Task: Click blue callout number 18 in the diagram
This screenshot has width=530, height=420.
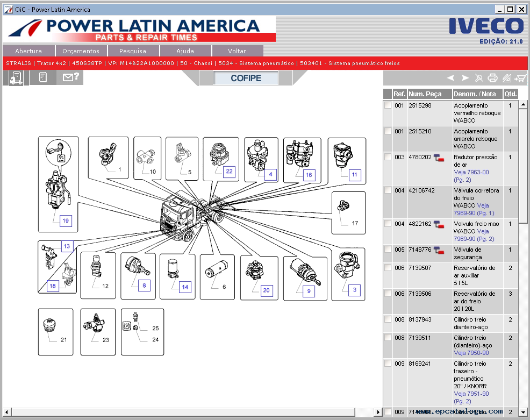Action: (x=53, y=286)
